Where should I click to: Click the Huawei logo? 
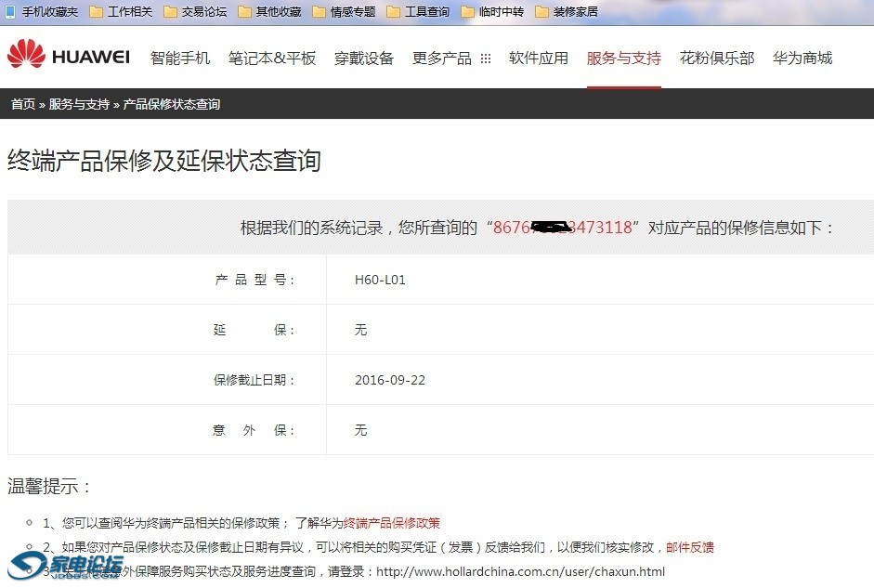tap(68, 56)
